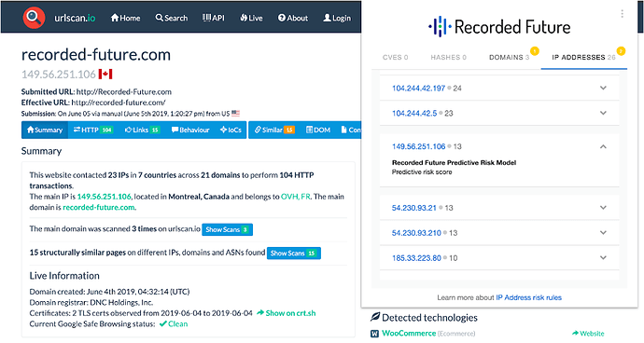
Task: Switch to the CVES 0 tab
Action: pyautogui.click(x=395, y=58)
